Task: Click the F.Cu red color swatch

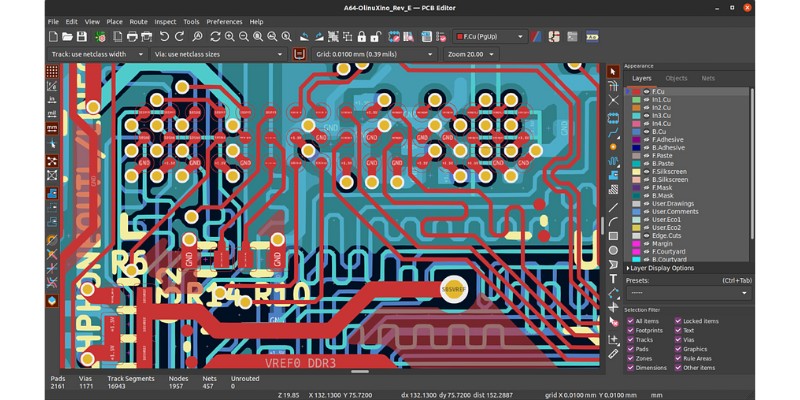Action: (x=636, y=92)
